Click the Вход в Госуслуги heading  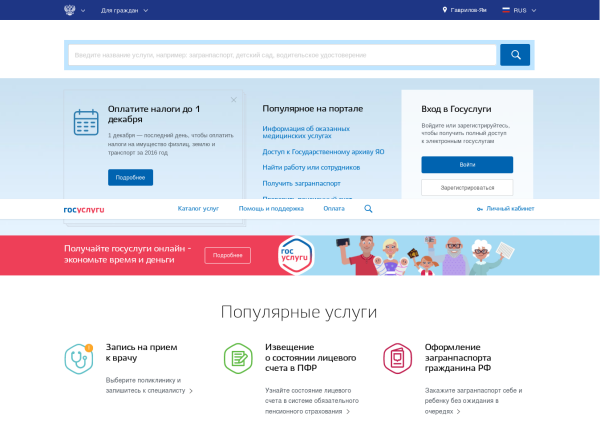pyautogui.click(x=456, y=109)
